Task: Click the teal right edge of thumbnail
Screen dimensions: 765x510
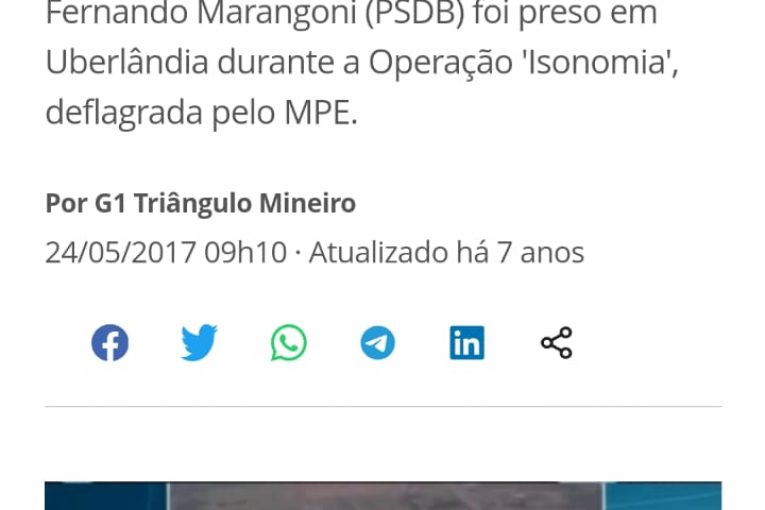Action: coord(663,496)
